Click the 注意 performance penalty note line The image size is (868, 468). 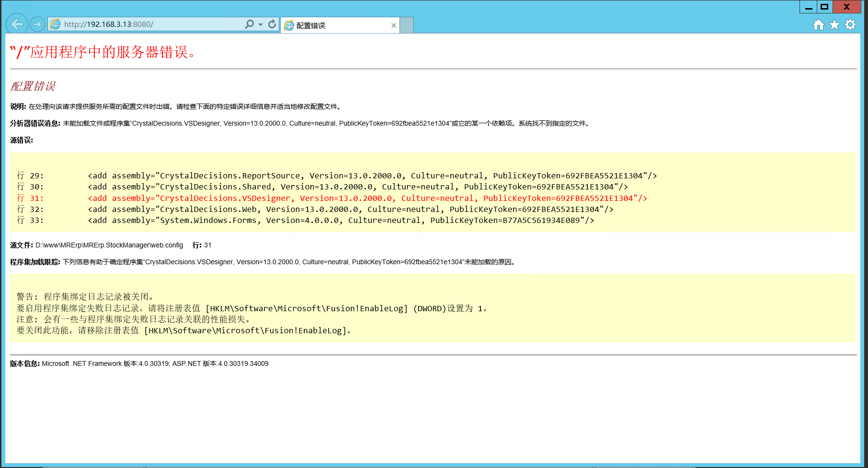pyautogui.click(x=134, y=319)
